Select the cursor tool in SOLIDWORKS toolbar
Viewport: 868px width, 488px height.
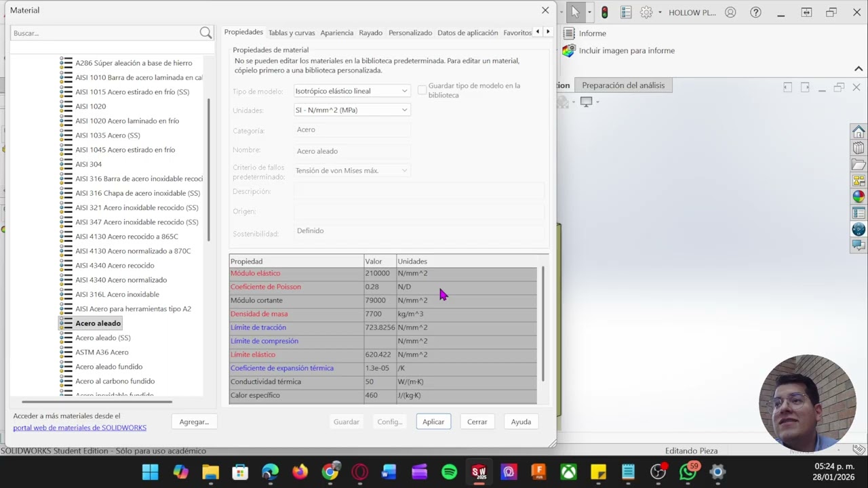575,12
